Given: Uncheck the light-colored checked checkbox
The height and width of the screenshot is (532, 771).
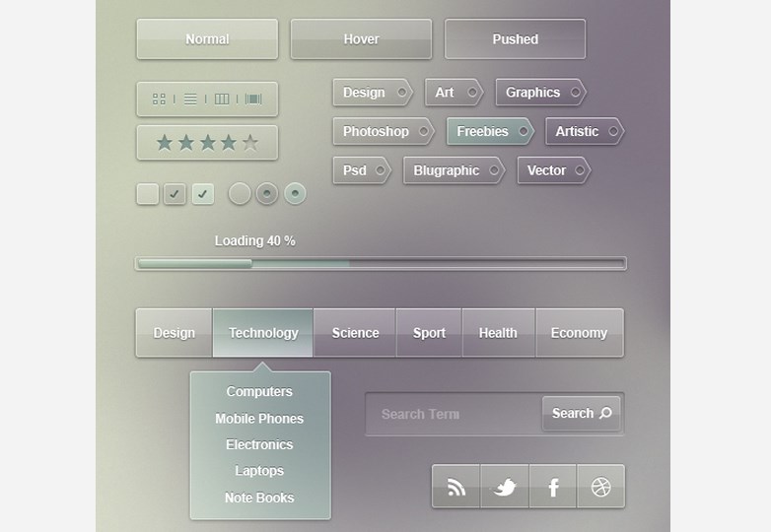Looking at the screenshot, I should point(203,194).
